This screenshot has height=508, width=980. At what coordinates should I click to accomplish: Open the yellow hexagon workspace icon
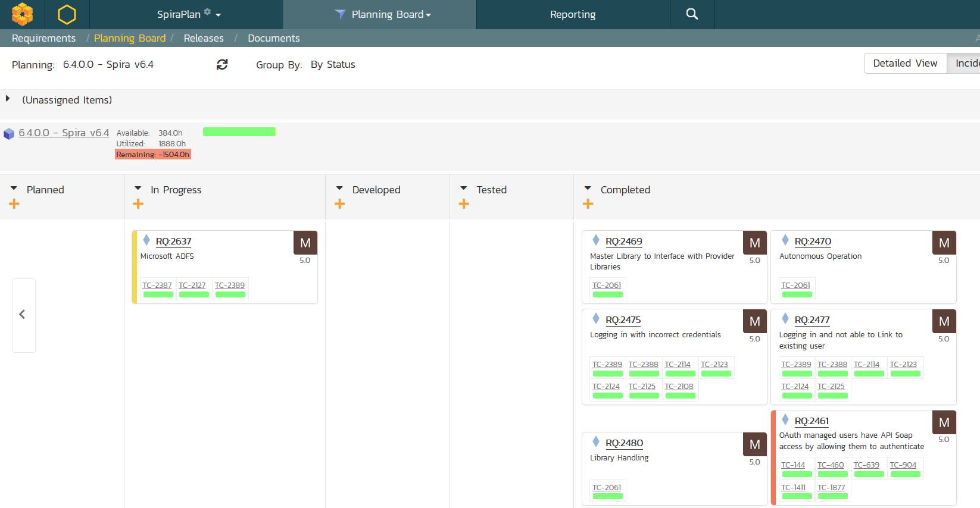pos(67,14)
